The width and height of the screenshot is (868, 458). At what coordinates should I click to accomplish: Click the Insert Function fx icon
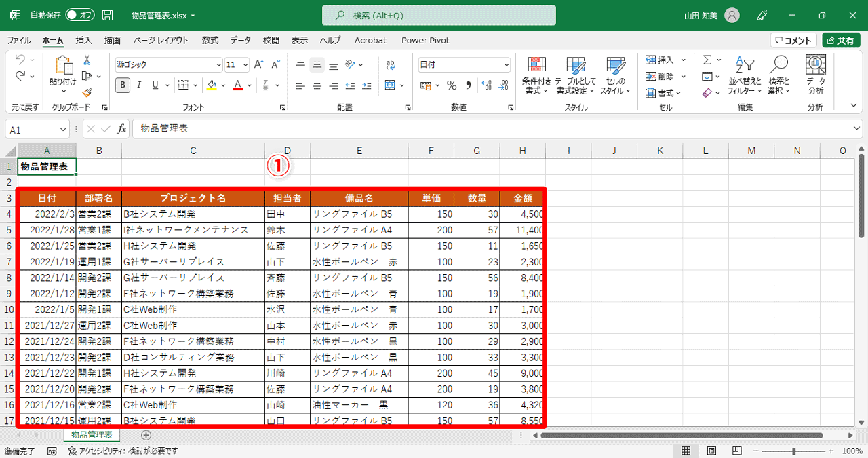[121, 129]
